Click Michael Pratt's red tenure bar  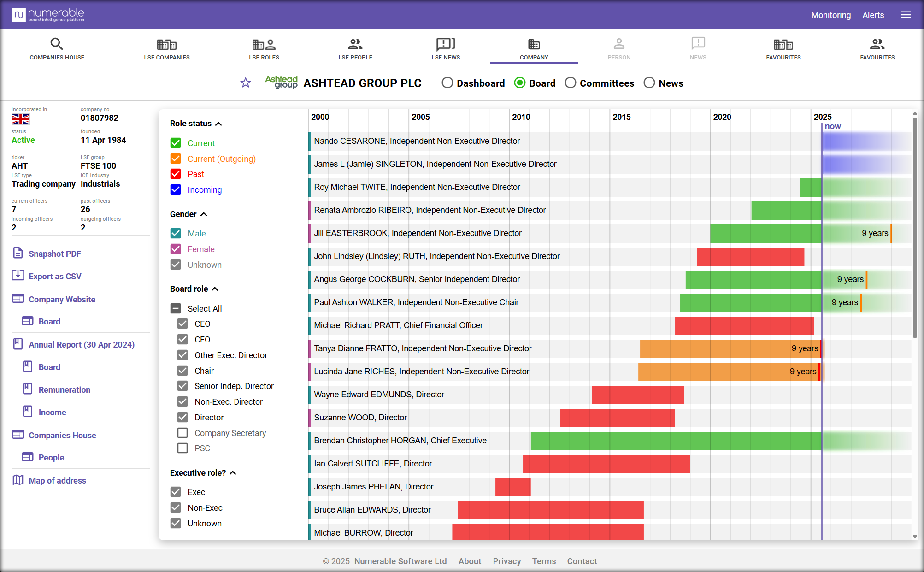click(744, 325)
